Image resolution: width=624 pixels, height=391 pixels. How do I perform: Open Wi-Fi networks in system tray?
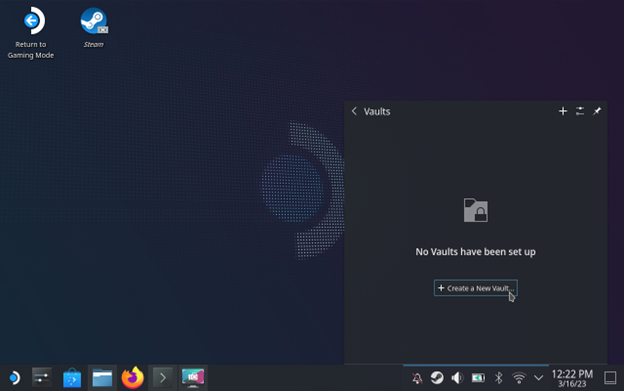519,377
